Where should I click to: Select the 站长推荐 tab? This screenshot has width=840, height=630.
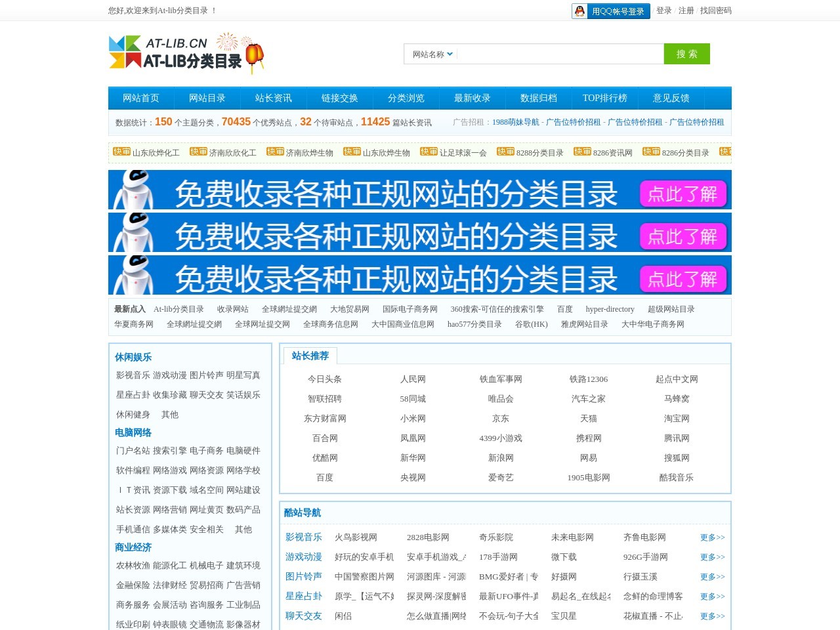(x=310, y=356)
